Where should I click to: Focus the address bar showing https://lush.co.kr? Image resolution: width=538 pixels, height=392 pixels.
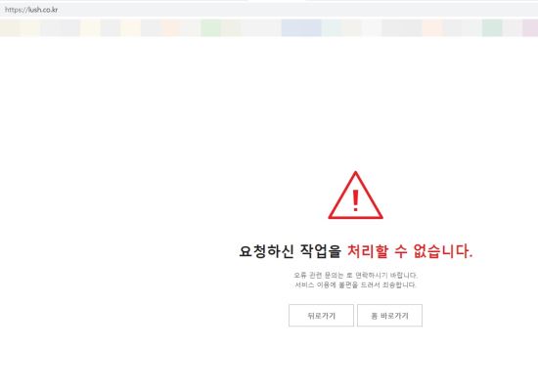(x=269, y=10)
